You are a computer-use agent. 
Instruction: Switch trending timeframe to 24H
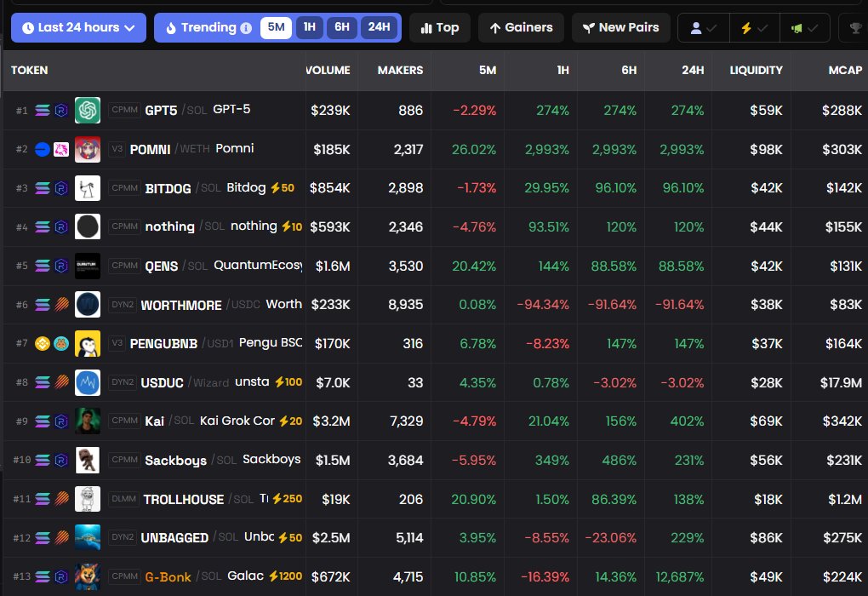coord(380,27)
